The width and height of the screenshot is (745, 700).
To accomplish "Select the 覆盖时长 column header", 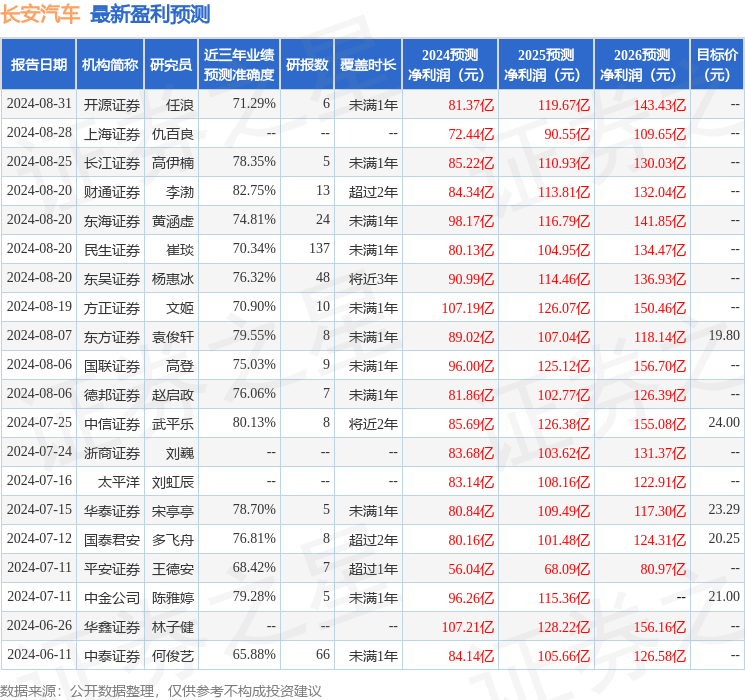I will tap(368, 65).
